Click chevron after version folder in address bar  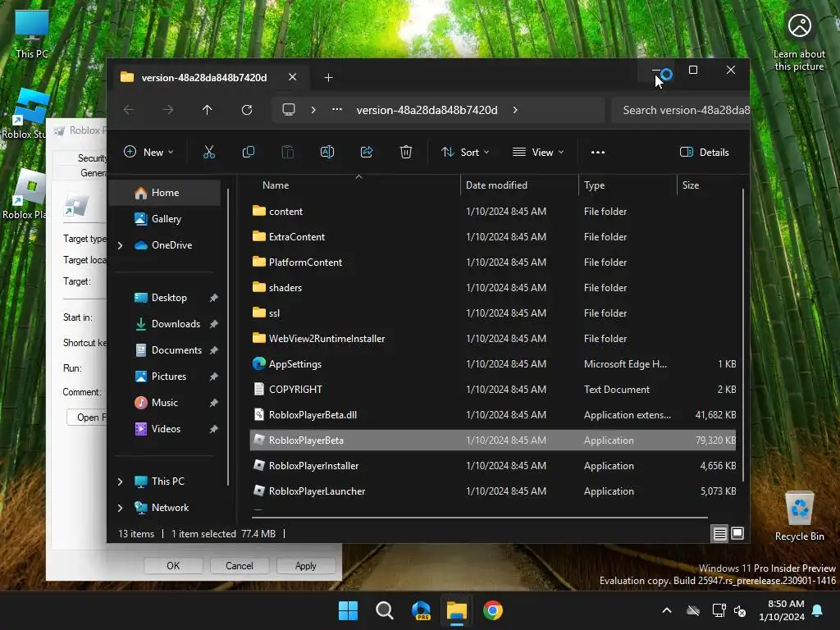tap(515, 110)
